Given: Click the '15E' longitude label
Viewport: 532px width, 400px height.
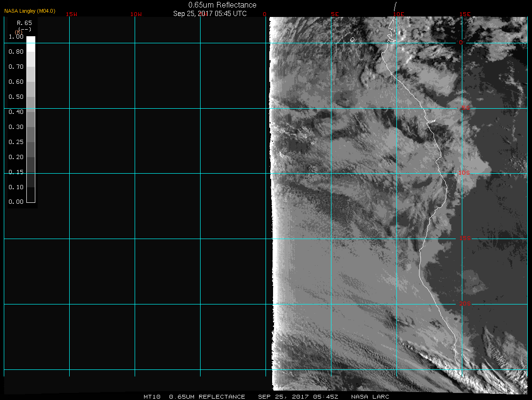Looking at the screenshot, I should point(465,14).
